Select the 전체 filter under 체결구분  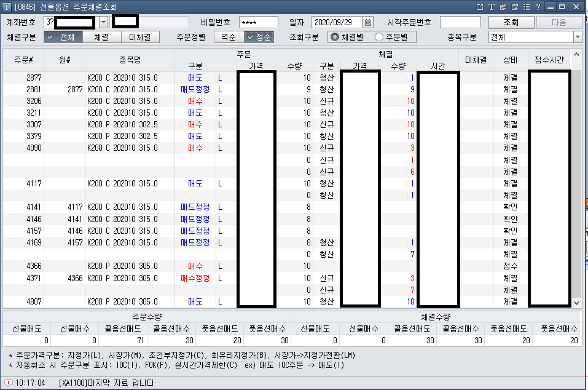pyautogui.click(x=61, y=37)
